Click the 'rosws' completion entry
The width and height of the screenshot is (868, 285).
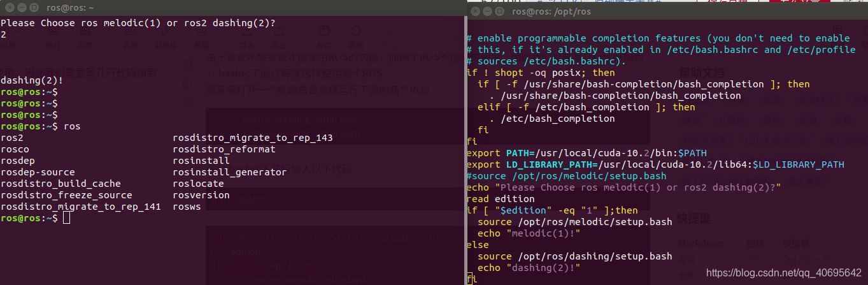tap(187, 207)
